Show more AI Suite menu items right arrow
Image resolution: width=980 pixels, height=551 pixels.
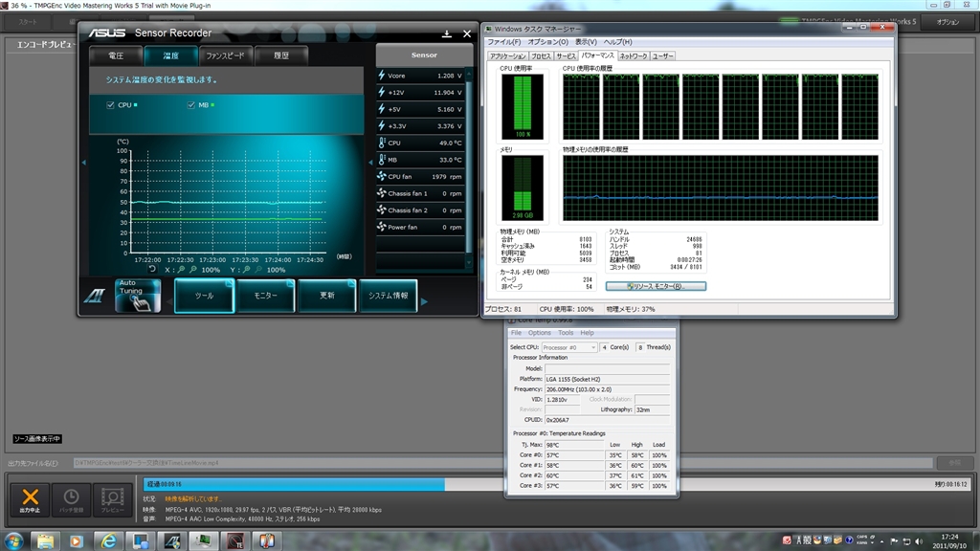coord(424,301)
